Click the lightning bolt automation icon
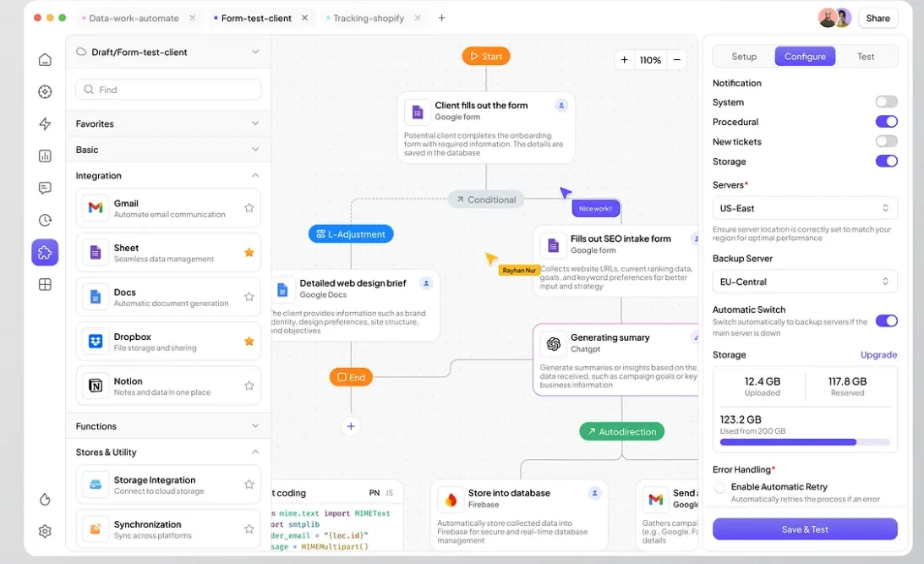The image size is (924, 564). tap(45, 123)
